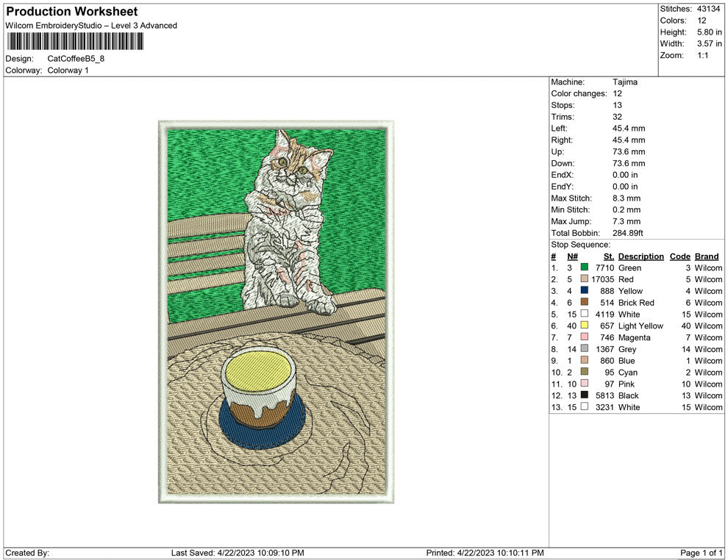Image resolution: width=728 pixels, height=560 pixels.
Task: Select the Magenta thread swatch
Action: 584,337
